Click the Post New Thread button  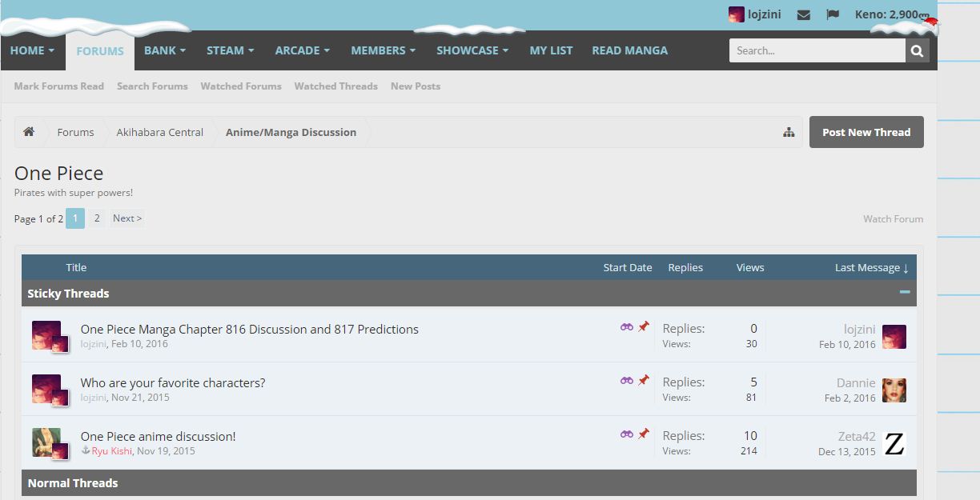[x=866, y=133]
